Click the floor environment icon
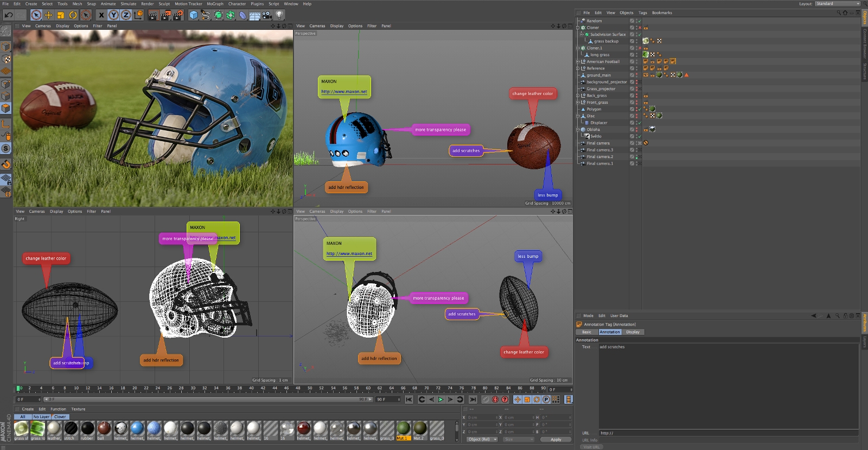Image resolution: width=868 pixels, height=450 pixels. pyautogui.click(x=254, y=15)
